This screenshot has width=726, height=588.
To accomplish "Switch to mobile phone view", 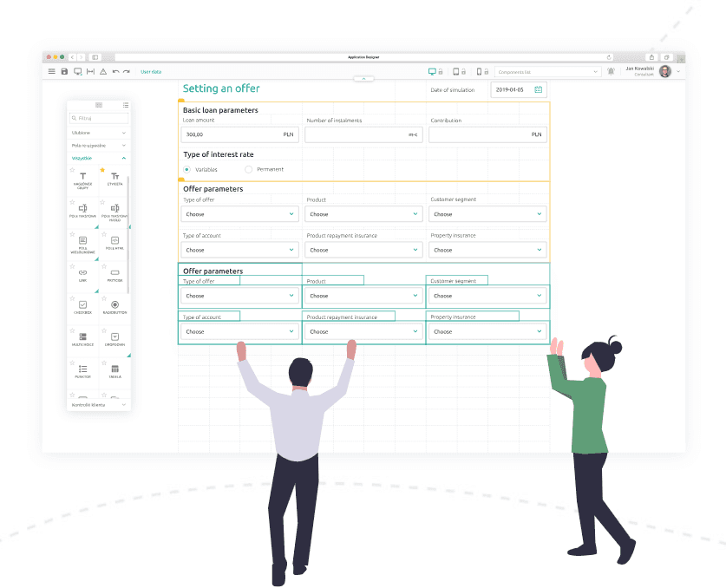I will (x=479, y=72).
